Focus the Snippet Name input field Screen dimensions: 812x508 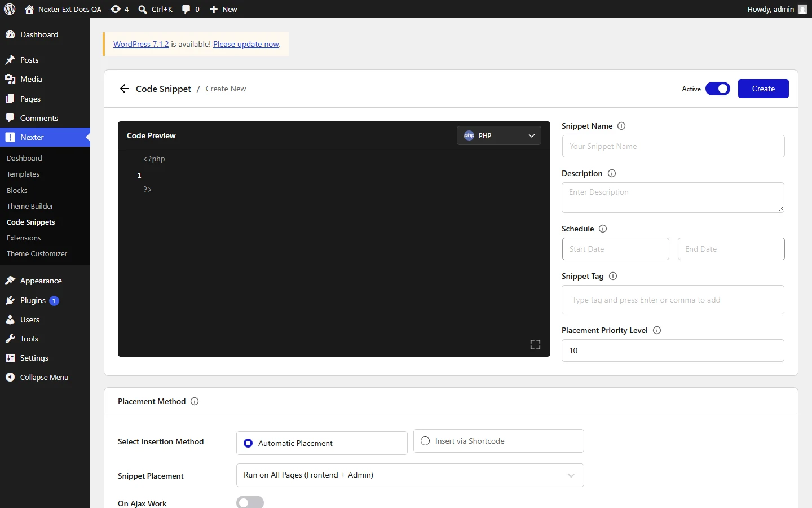click(673, 146)
